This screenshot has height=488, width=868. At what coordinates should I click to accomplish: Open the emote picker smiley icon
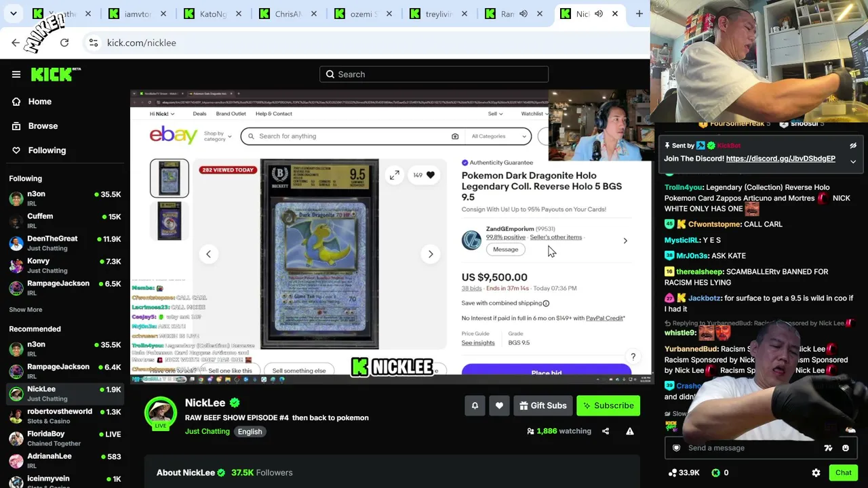tap(846, 448)
